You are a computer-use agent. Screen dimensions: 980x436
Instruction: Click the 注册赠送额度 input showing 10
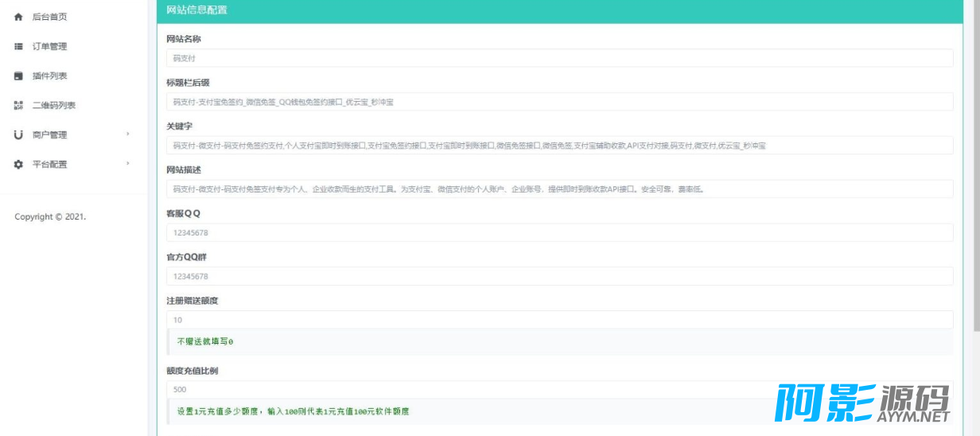[559, 320]
